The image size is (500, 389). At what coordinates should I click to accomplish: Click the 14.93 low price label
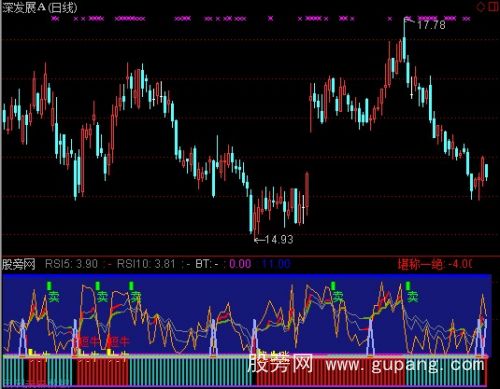pyautogui.click(x=279, y=239)
